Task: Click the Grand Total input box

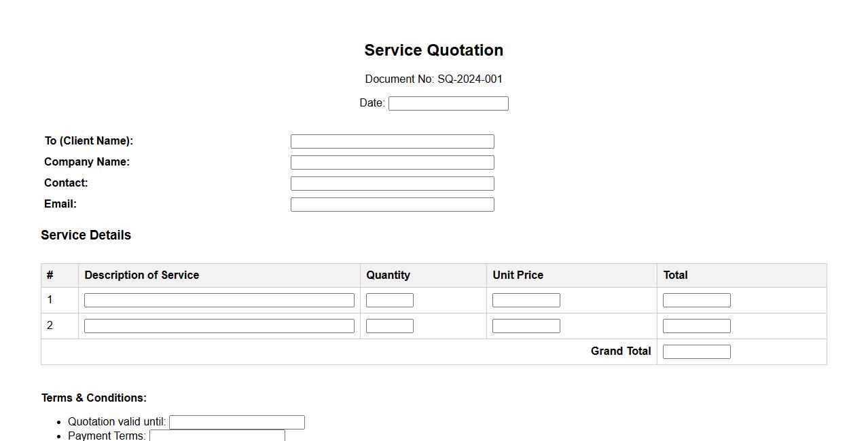Action: pos(696,351)
